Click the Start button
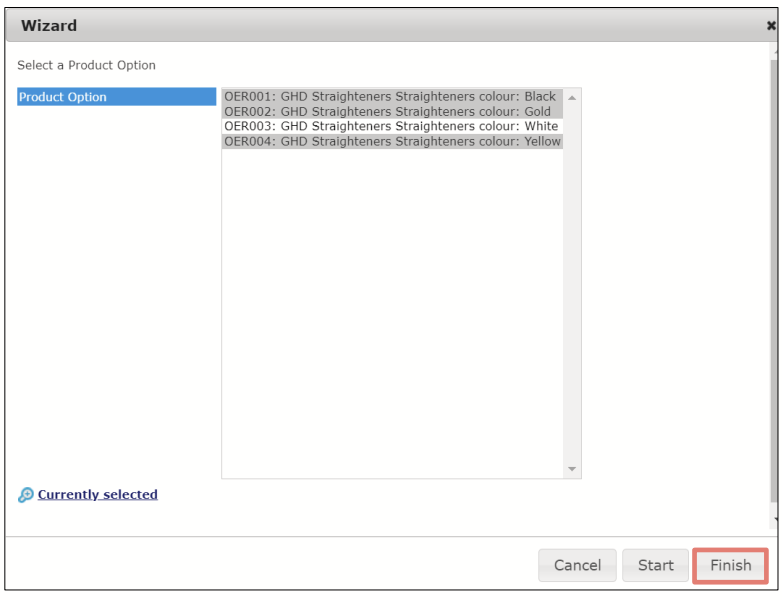Screen dimensions: 782x600 [x=655, y=565]
